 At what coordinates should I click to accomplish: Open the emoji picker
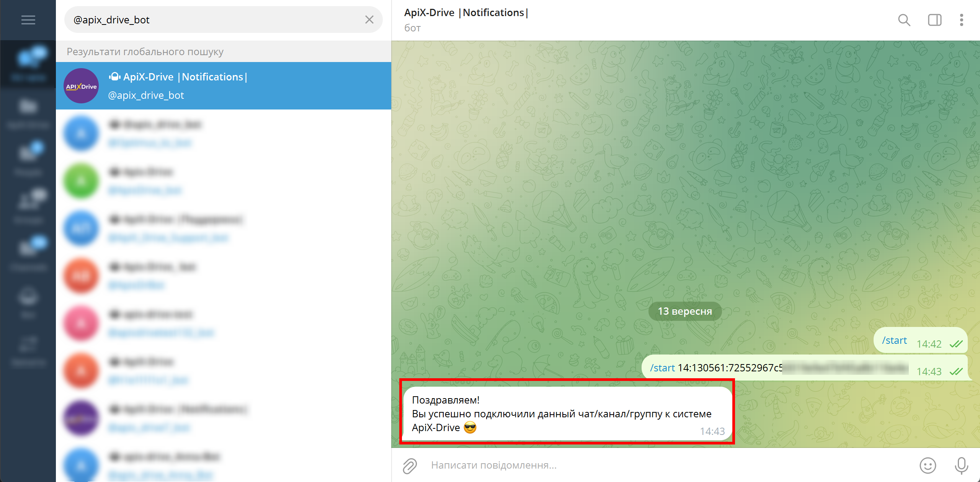(928, 466)
